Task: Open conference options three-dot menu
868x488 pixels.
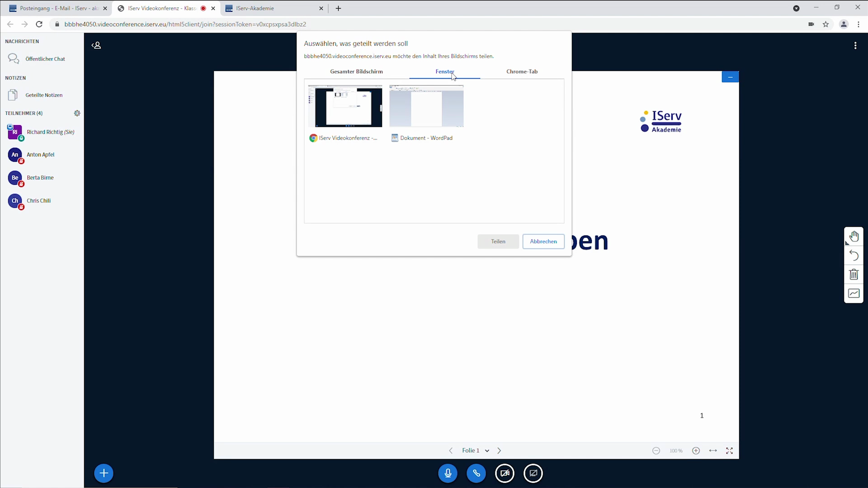Action: click(855, 46)
